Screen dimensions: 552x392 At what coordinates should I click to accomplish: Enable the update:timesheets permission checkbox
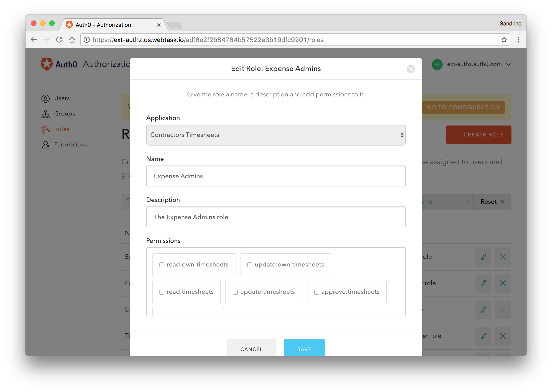point(235,292)
